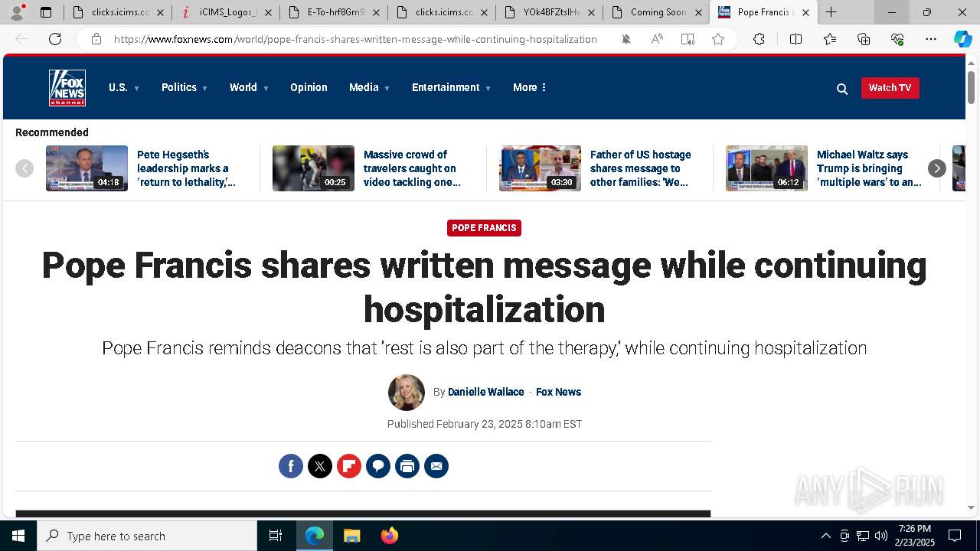Close the Coming Soon tab

(699, 12)
